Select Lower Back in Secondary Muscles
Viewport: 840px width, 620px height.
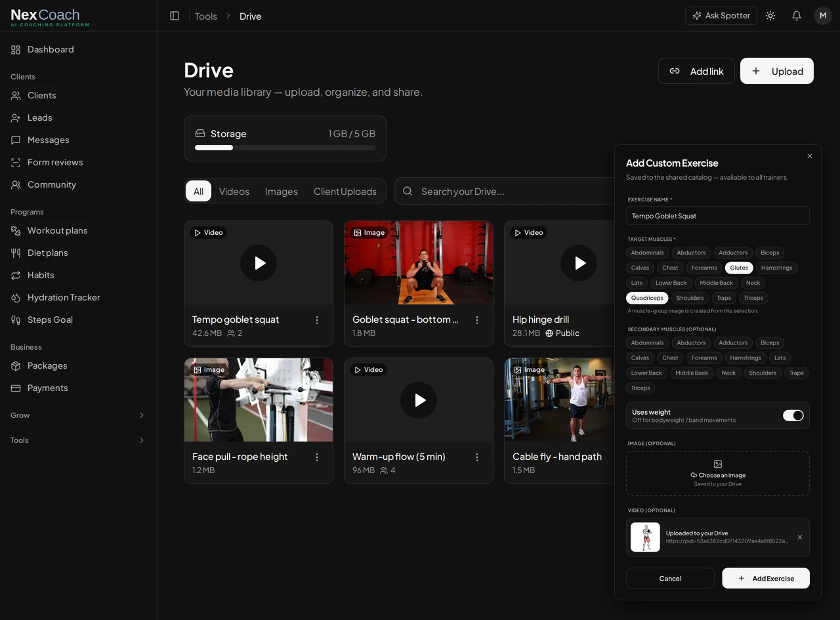(646, 373)
